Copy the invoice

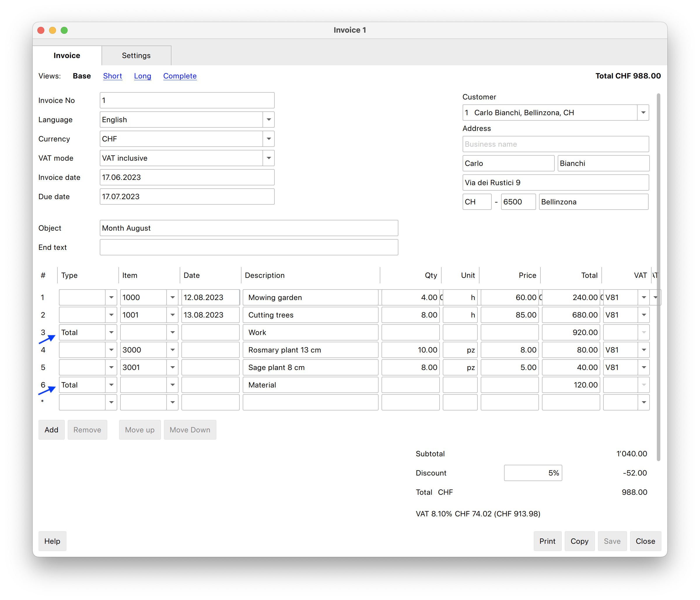(579, 541)
